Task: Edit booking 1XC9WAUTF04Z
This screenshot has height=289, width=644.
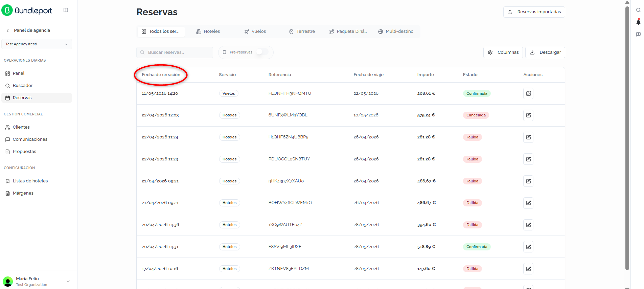Action: (528, 225)
